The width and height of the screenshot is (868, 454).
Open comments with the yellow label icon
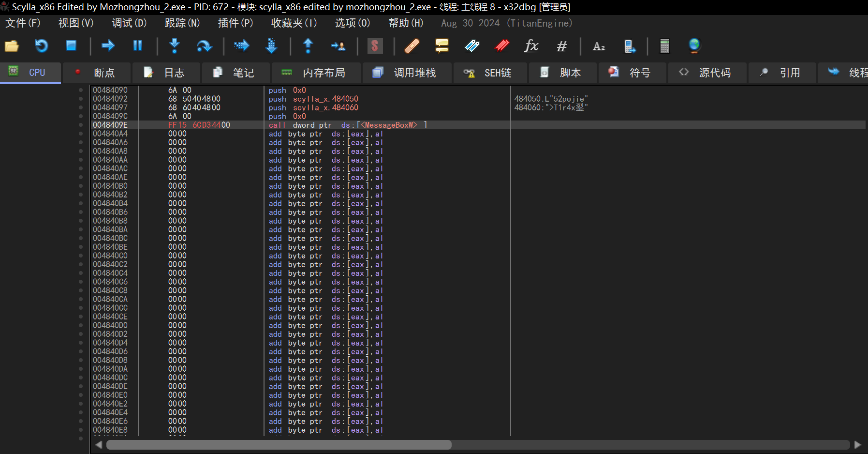(x=441, y=46)
